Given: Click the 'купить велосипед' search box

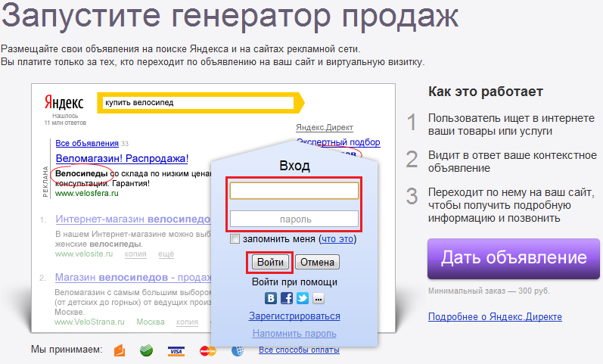Looking at the screenshot, I should [198, 103].
